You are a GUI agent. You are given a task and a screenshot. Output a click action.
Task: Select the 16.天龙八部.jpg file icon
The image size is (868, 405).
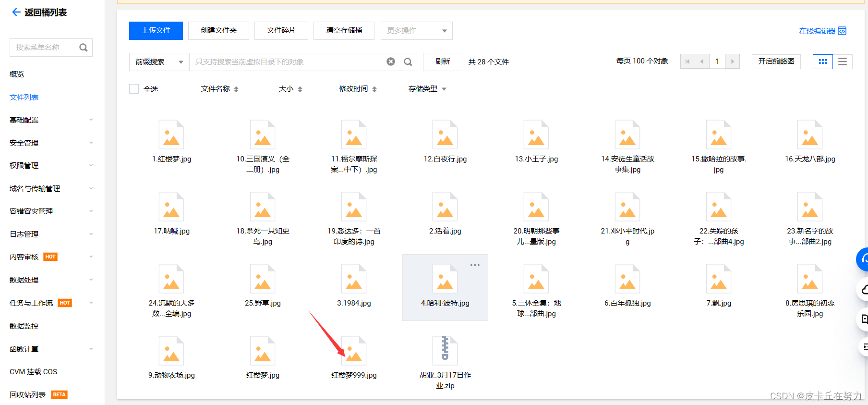click(x=810, y=135)
